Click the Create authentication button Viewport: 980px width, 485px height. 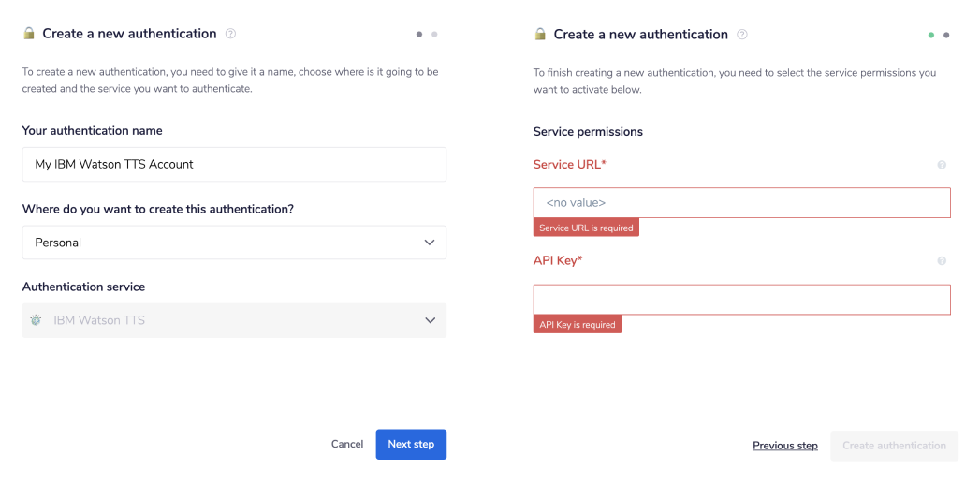pos(894,446)
